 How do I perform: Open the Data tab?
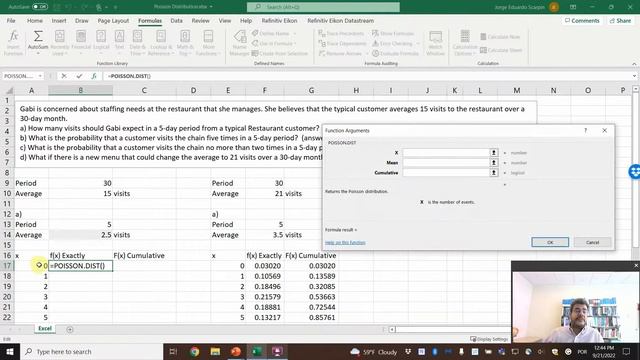pyautogui.click(x=176, y=20)
